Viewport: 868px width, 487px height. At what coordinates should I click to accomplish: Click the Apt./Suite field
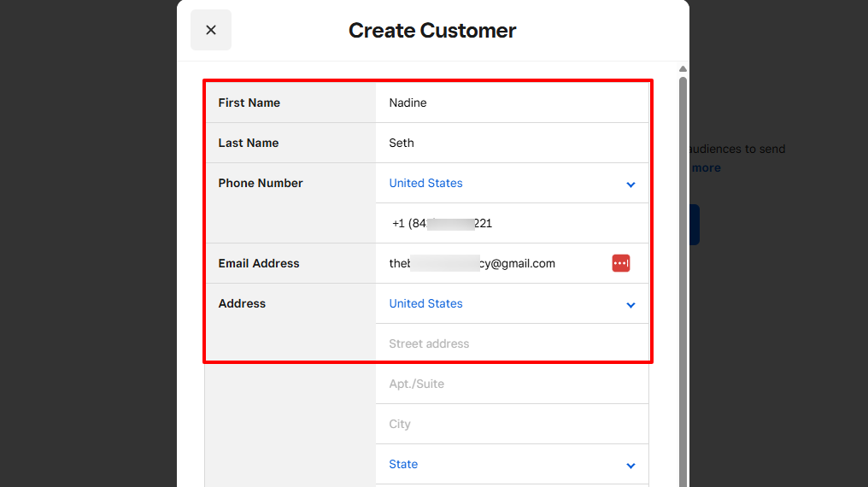[512, 384]
